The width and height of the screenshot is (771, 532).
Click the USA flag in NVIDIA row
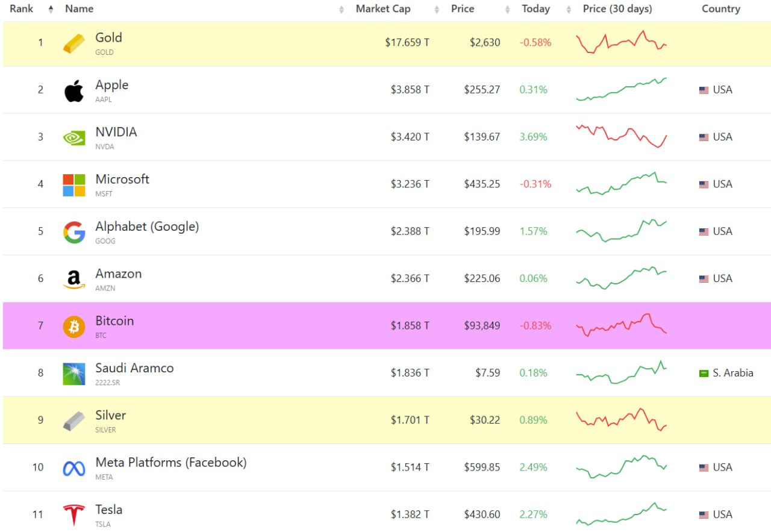[704, 137]
